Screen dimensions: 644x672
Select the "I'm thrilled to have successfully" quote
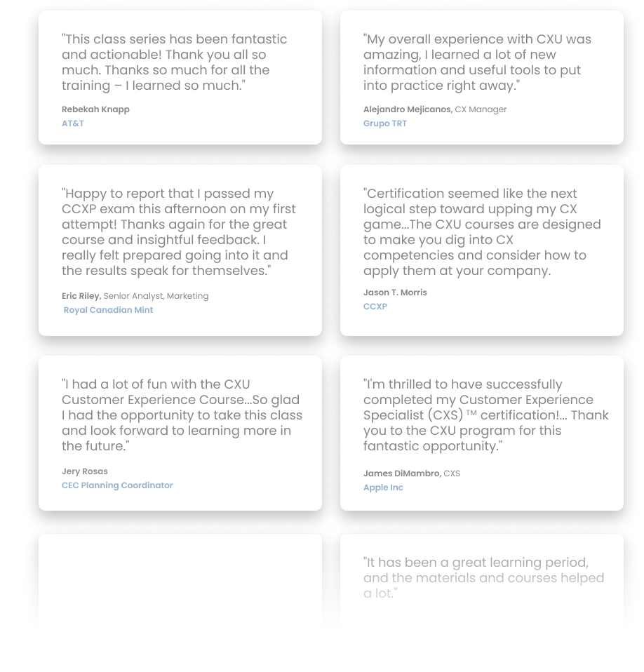485,415
